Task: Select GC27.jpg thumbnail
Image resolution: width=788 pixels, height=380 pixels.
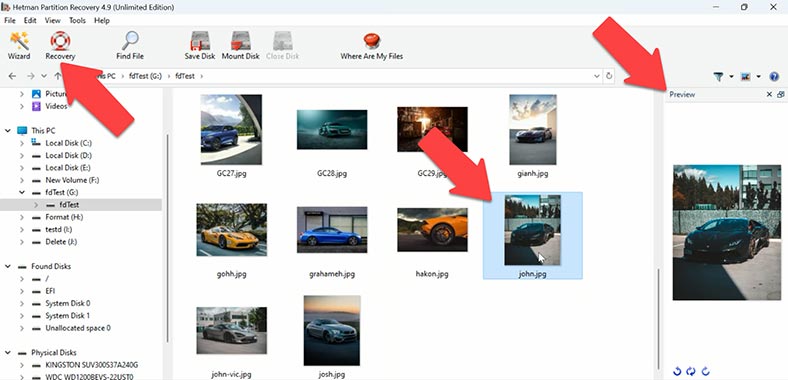Action: coord(231,130)
